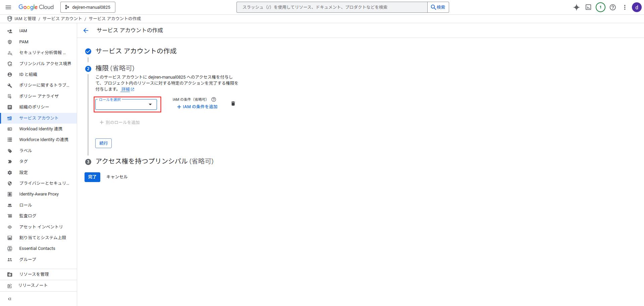This screenshot has height=306, width=644.
Task: Collapse the left sidebar navigation
Action: [9, 299]
